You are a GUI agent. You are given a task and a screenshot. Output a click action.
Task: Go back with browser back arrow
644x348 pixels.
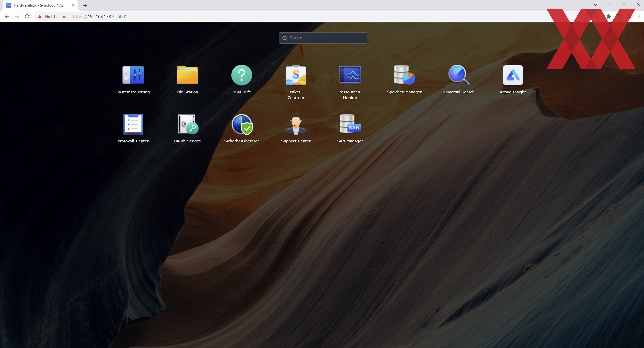coord(7,16)
